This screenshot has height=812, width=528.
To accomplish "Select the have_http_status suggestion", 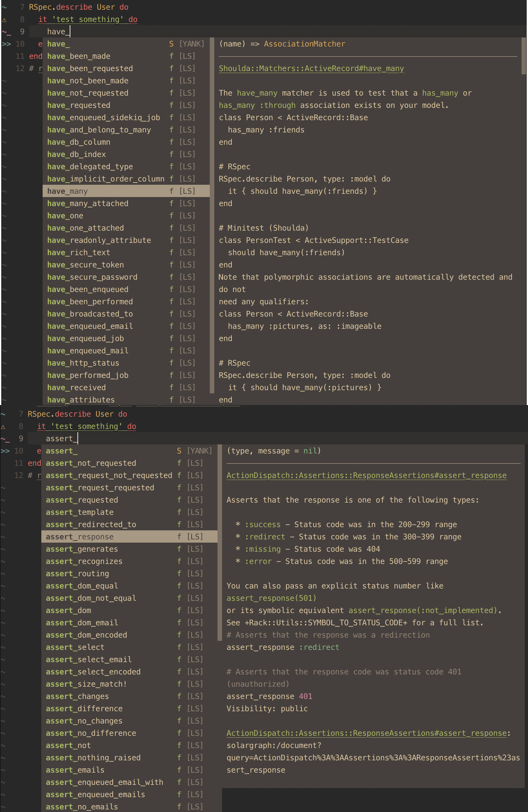I will tap(83, 363).
